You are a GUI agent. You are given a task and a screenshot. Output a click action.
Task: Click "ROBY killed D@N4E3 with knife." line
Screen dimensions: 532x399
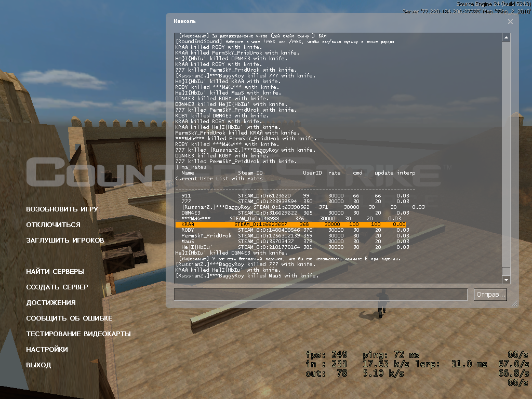tap(221, 116)
